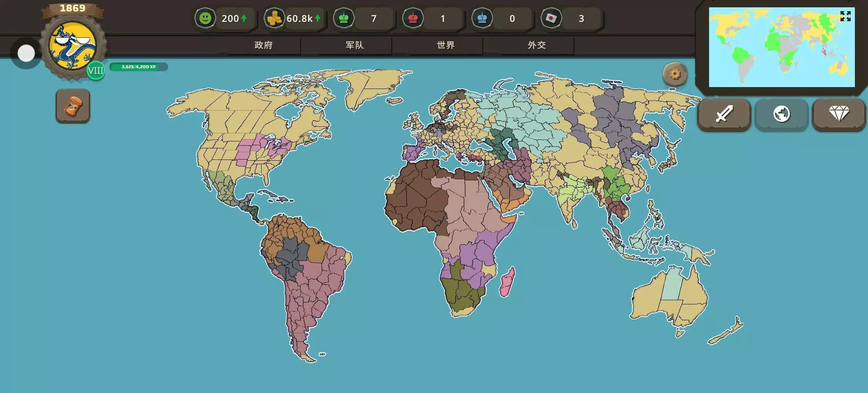Viewport: 868px width, 393px height.
Task: Click the 1869 year banner
Action: click(x=73, y=8)
